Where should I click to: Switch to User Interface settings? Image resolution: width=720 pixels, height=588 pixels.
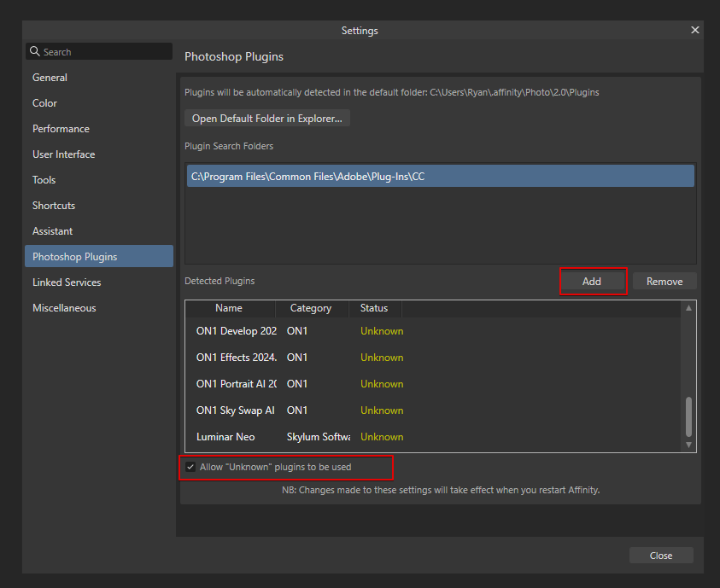pos(63,154)
